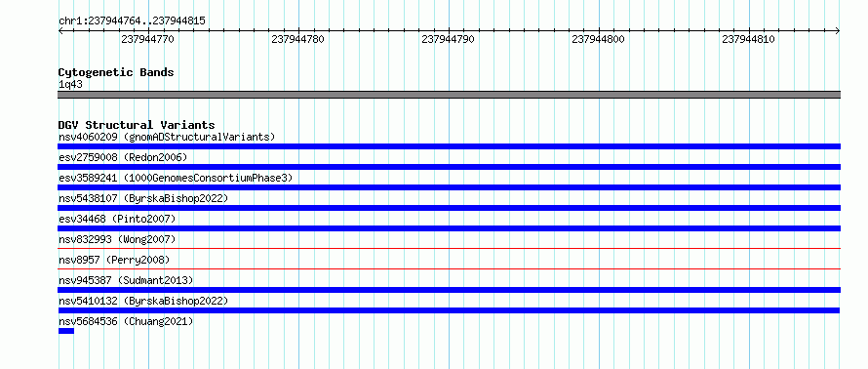This screenshot has width=868, height=369.
Task: Select nsv5438107 (ByrskaBishop2022) label
Action: point(143,198)
